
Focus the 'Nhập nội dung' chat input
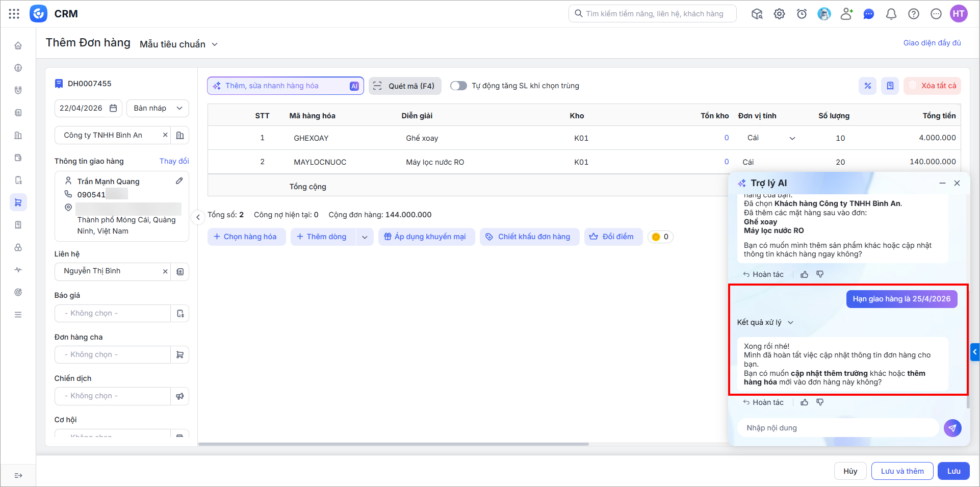click(838, 428)
